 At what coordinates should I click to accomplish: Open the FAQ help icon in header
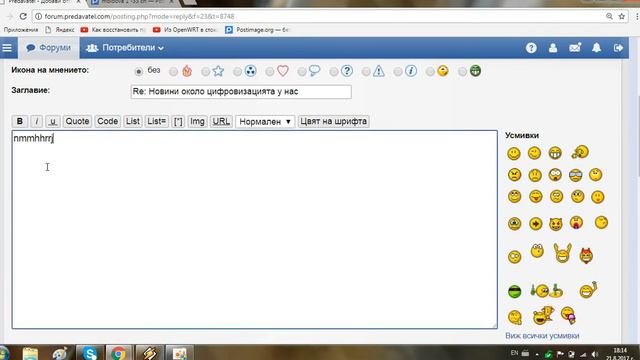[531, 48]
